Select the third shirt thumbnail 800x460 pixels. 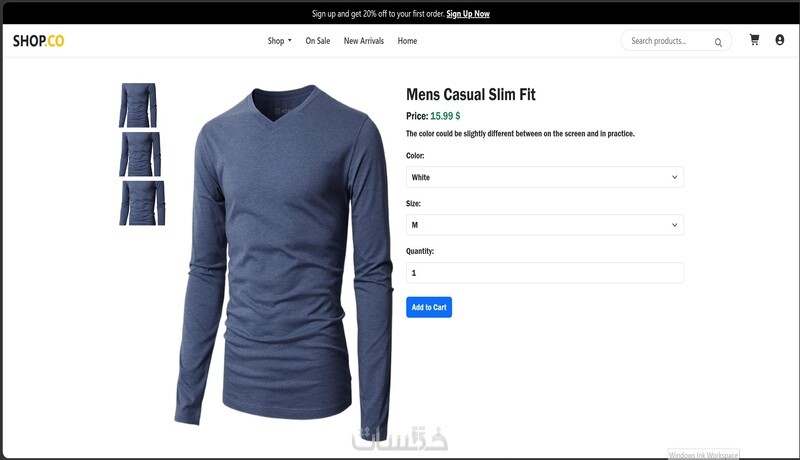[x=142, y=203]
